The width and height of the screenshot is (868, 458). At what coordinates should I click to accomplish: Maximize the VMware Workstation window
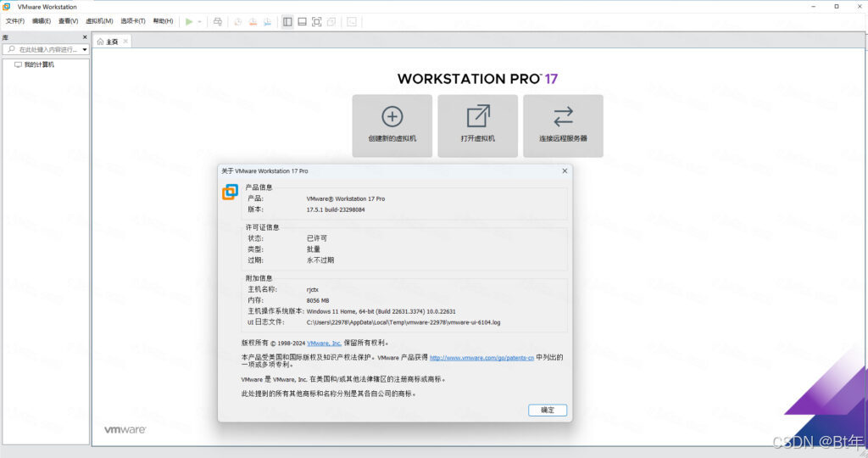837,7
